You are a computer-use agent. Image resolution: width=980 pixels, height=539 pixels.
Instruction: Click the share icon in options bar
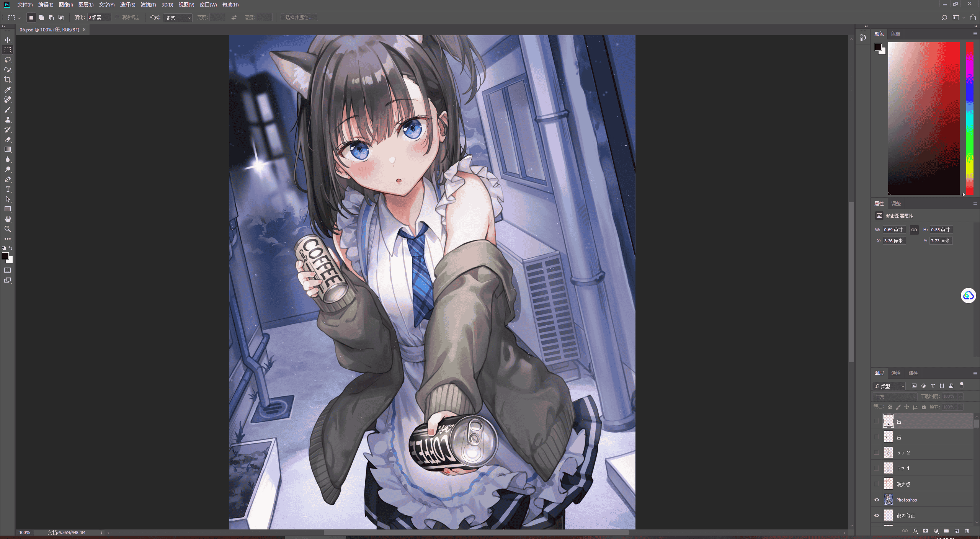973,18
